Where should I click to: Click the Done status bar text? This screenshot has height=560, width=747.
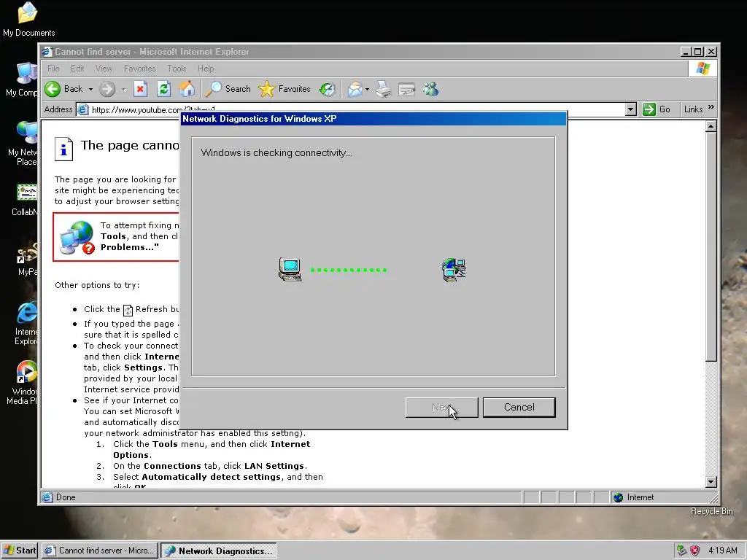(x=66, y=497)
